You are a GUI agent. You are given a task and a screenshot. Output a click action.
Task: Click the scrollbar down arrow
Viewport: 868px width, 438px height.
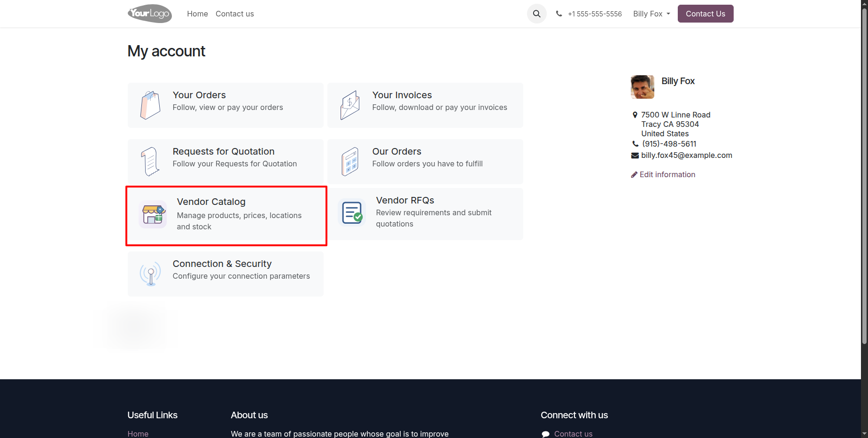click(864, 433)
